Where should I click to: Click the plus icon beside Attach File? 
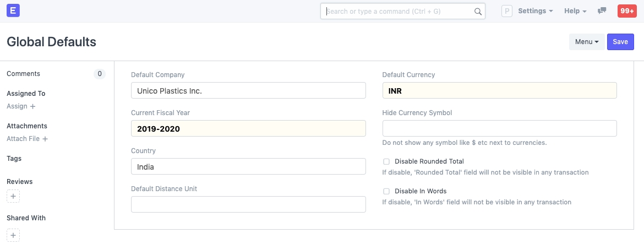(45, 139)
